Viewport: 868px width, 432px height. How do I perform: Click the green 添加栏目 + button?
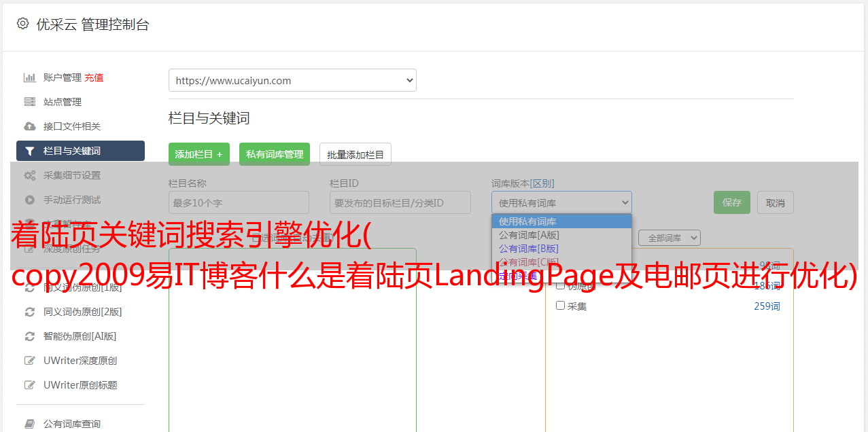pos(199,154)
